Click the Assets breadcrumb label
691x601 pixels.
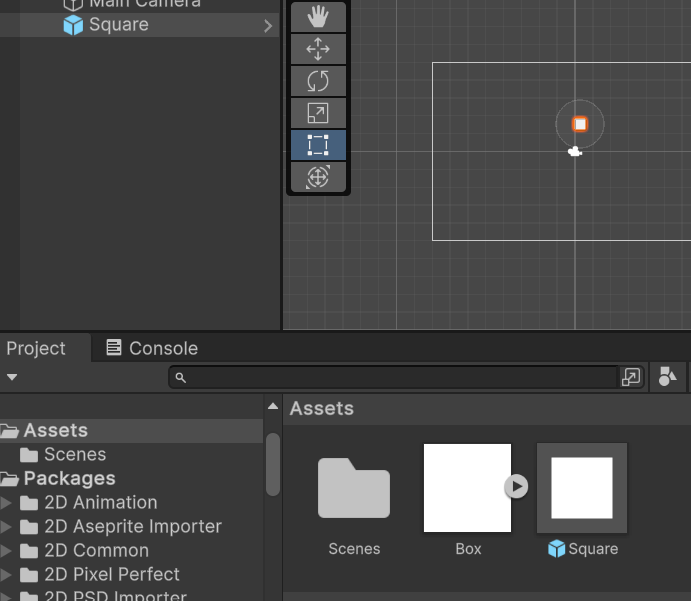pyautogui.click(x=322, y=408)
